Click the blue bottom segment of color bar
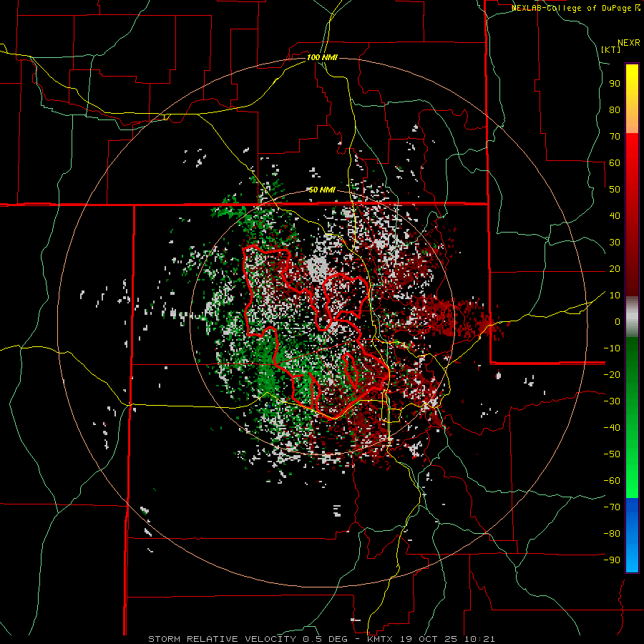Viewport: 644px width, 644px height. pyautogui.click(x=632, y=535)
